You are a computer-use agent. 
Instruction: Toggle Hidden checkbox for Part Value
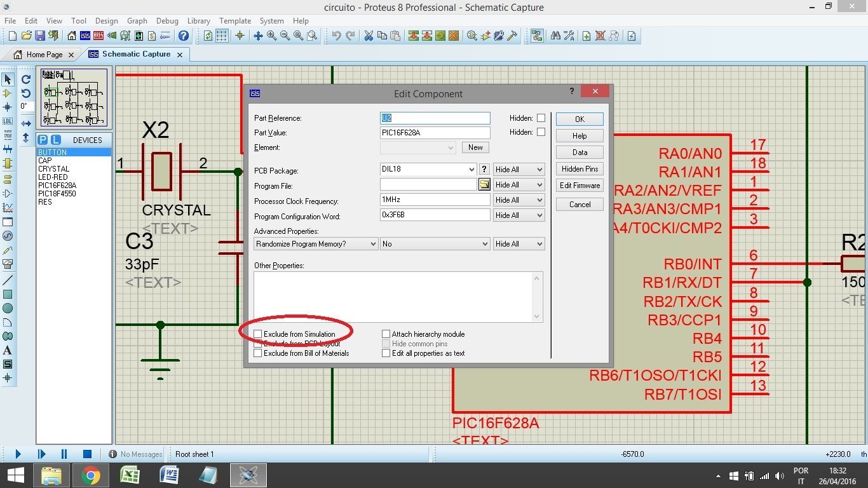pyautogui.click(x=541, y=132)
